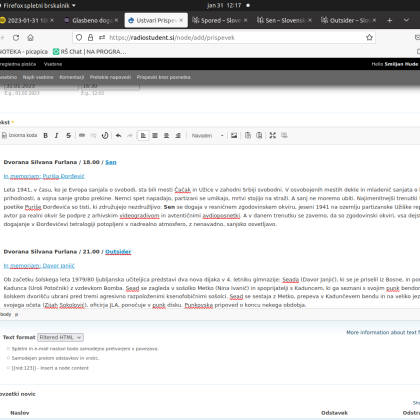Bookmark this page with the star icon
420x420 pixels.
tap(369, 37)
